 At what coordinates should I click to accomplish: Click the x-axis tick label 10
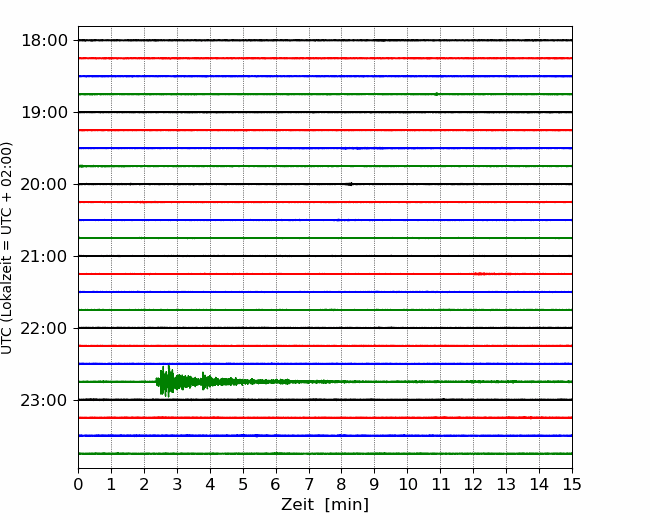click(407, 484)
